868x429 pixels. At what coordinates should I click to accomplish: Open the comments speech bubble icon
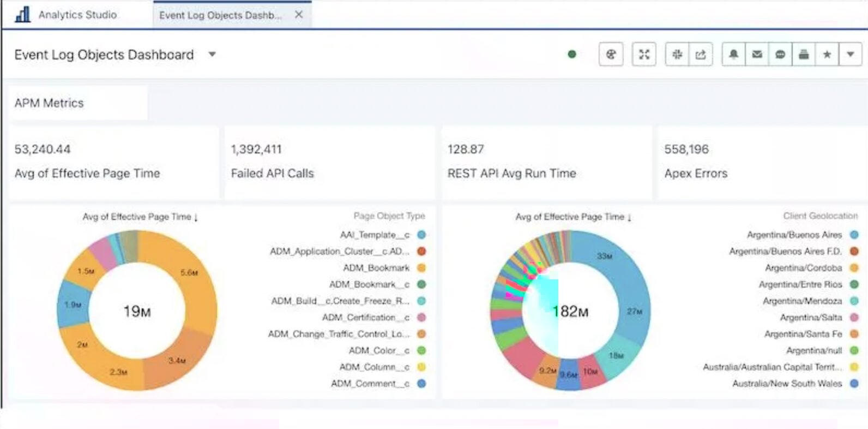tap(780, 54)
